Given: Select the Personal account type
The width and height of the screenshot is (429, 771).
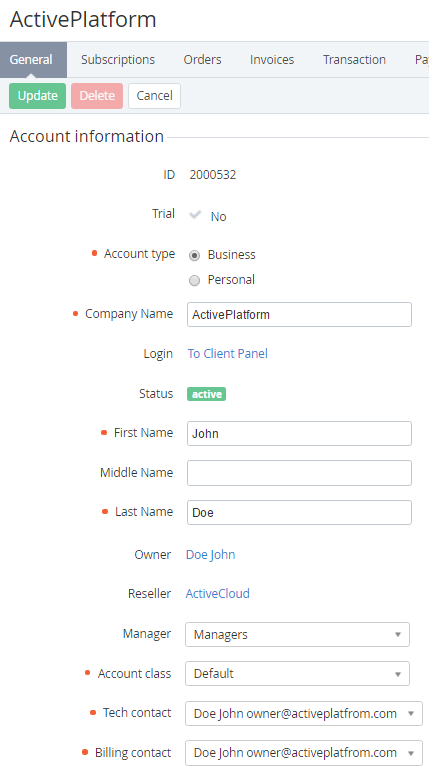Looking at the screenshot, I should coord(195,280).
